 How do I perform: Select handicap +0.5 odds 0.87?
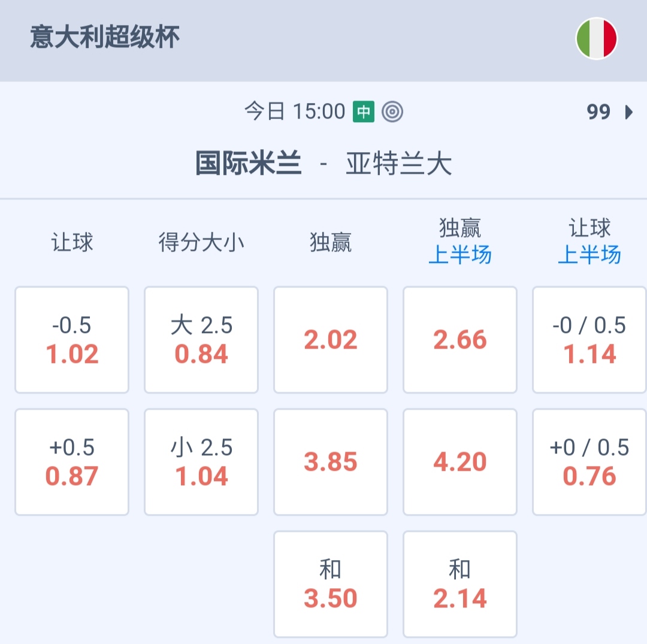click(x=72, y=462)
